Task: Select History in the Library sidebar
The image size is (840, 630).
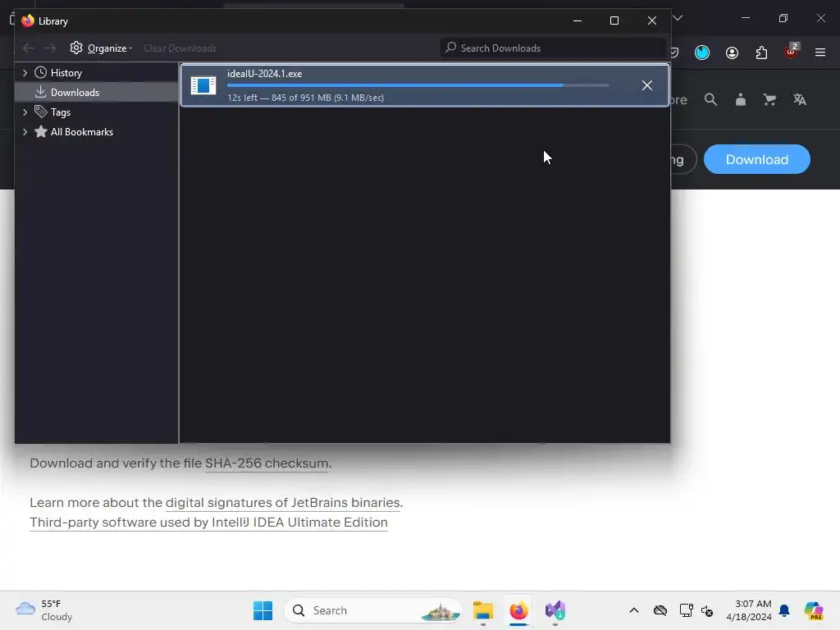Action: click(66, 73)
